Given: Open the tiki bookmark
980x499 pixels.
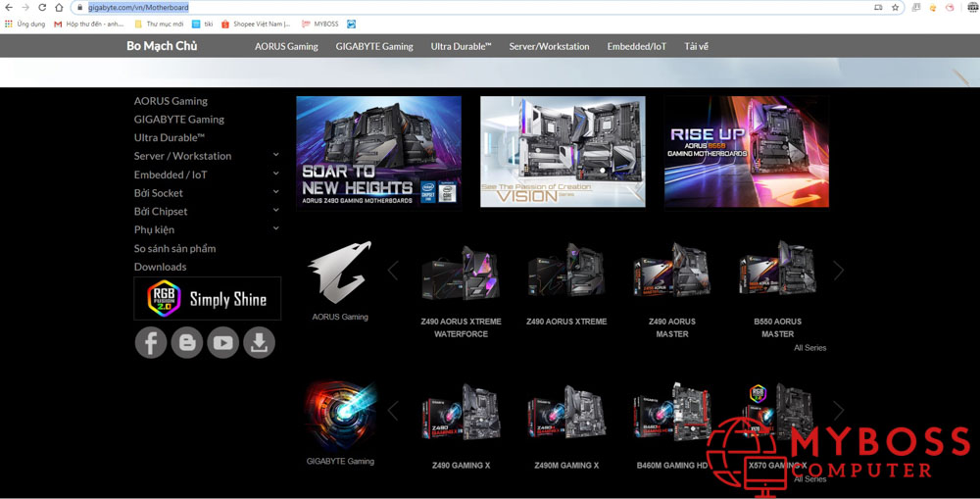Looking at the screenshot, I should tap(203, 24).
